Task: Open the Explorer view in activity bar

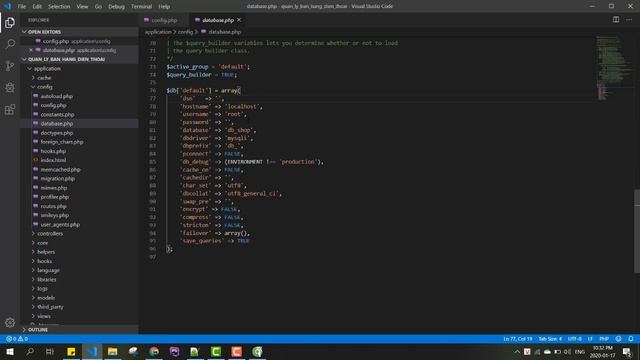Action: (10, 22)
